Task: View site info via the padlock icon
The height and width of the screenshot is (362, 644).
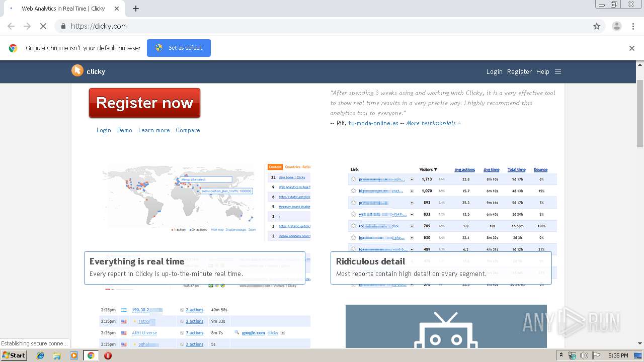Action: pyautogui.click(x=63, y=26)
